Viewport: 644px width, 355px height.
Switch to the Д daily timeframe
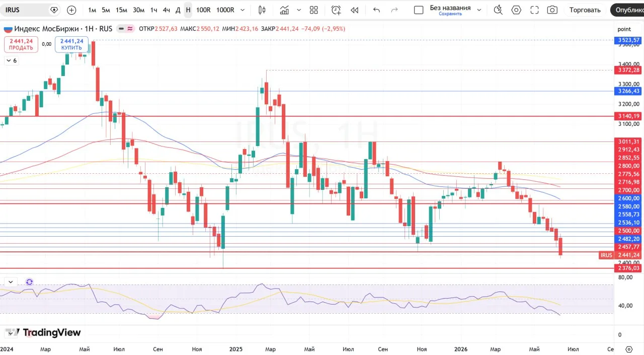[178, 10]
